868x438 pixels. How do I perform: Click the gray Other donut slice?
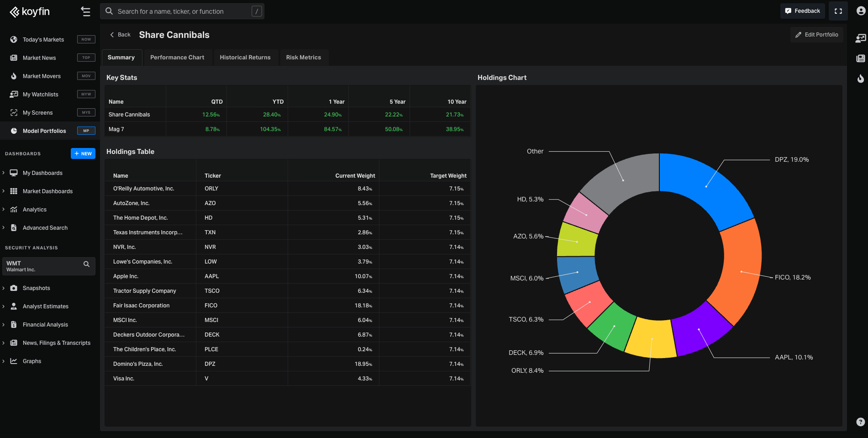pos(623,180)
